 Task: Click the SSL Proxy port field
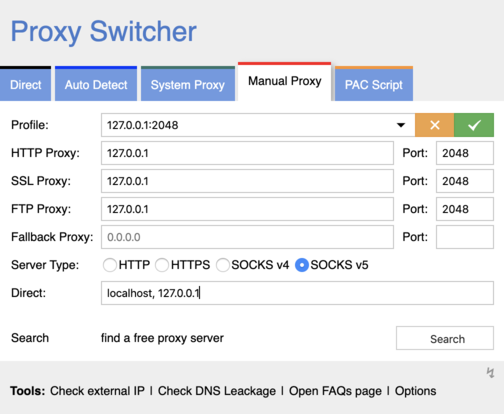coord(465,181)
